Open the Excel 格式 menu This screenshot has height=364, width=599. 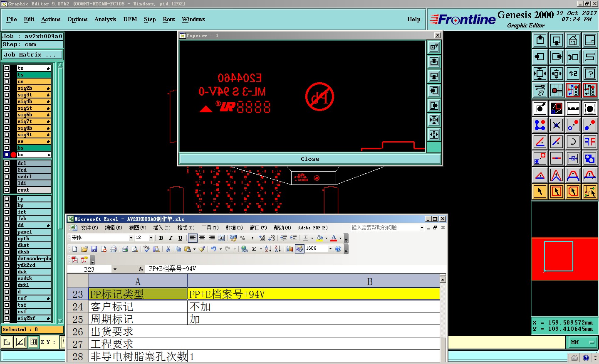click(x=186, y=228)
